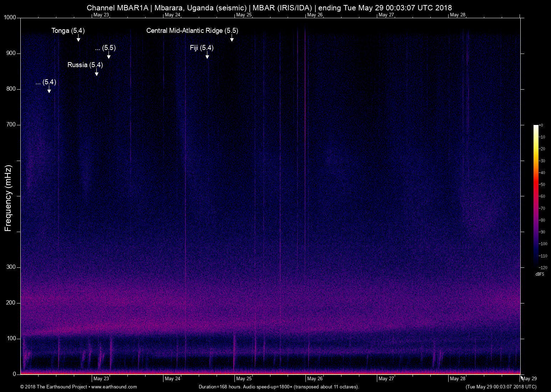Click the arrow below Central Mid-Atlantic Ridge label

tap(232, 39)
